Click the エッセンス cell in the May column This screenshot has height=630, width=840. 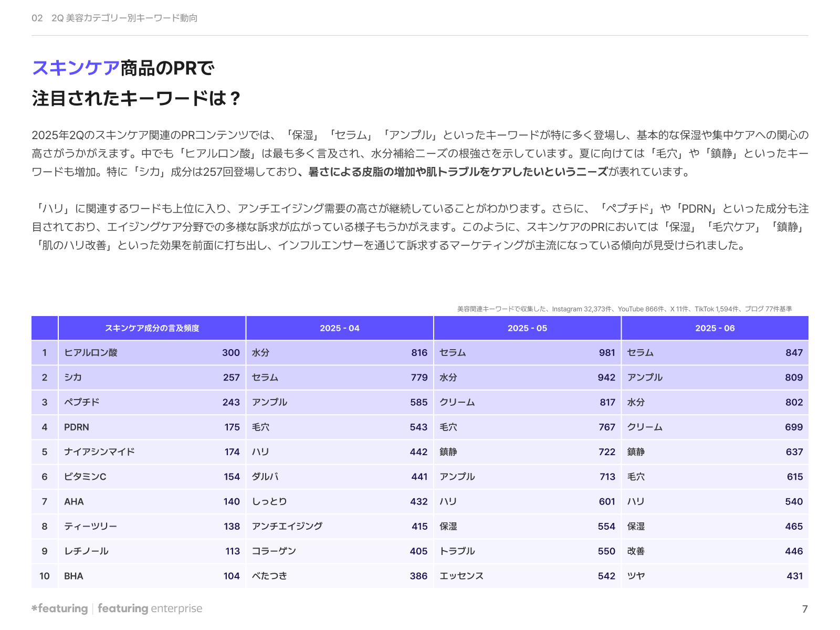coord(461,576)
